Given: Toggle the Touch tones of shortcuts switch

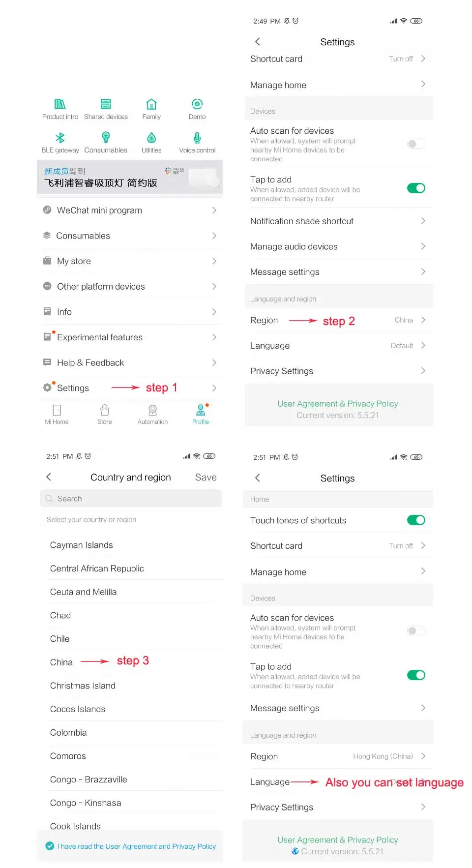Looking at the screenshot, I should 416,520.
